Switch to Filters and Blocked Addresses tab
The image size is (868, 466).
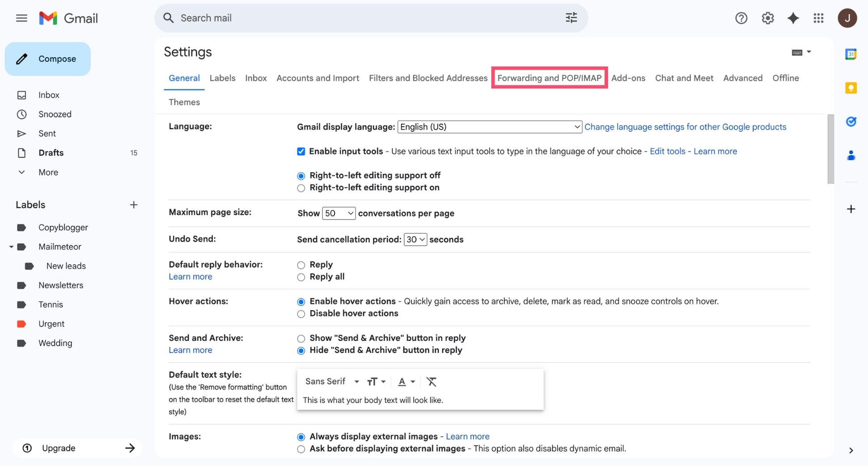[x=428, y=78]
